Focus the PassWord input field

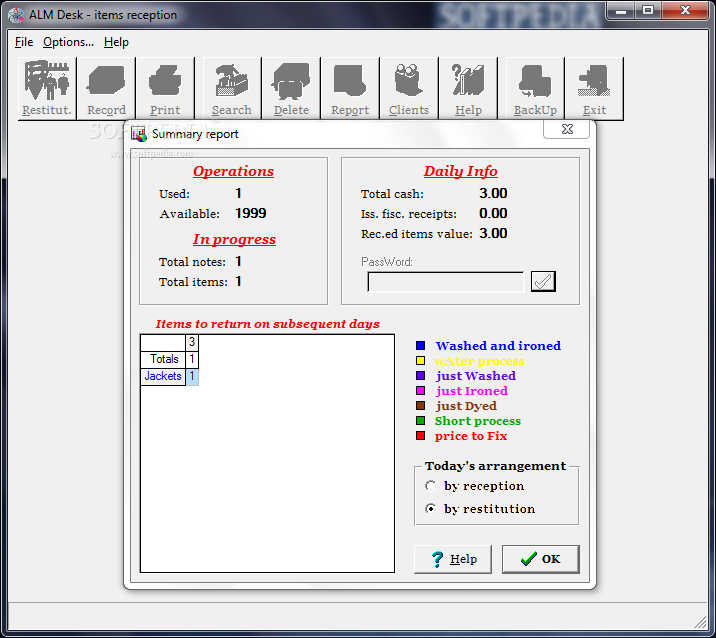coord(446,282)
